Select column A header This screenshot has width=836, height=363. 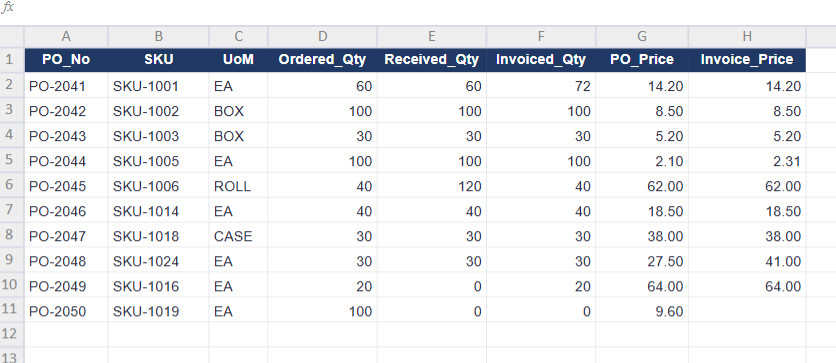click(66, 36)
